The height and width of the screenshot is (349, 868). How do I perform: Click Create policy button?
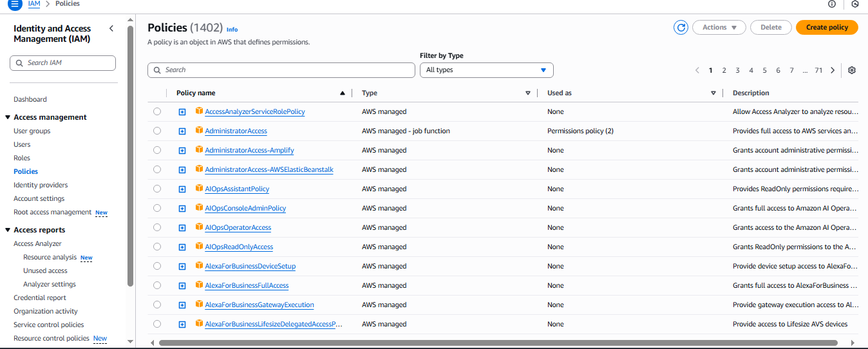827,28
